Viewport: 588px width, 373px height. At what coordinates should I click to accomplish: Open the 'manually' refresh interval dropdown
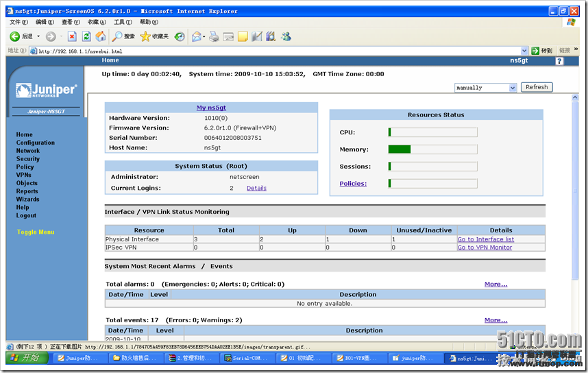point(486,88)
